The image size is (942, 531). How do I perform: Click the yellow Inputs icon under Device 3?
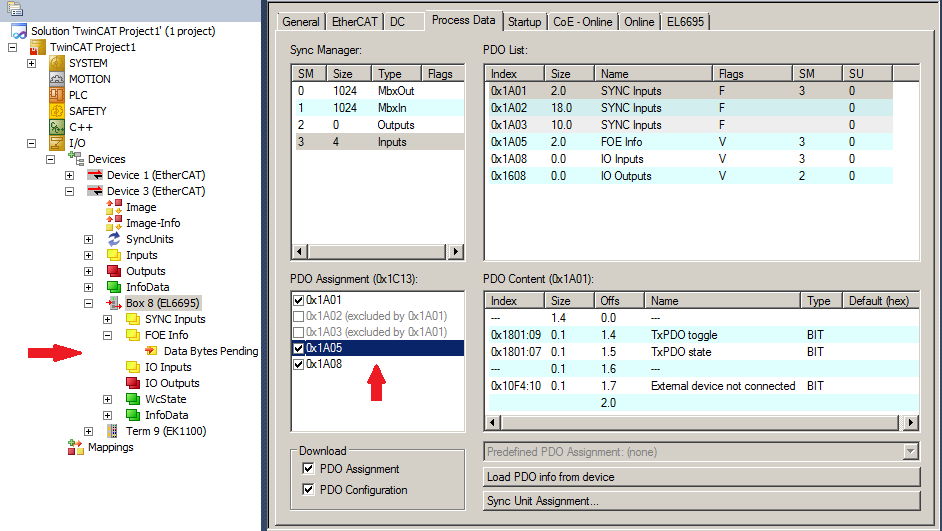pos(114,255)
